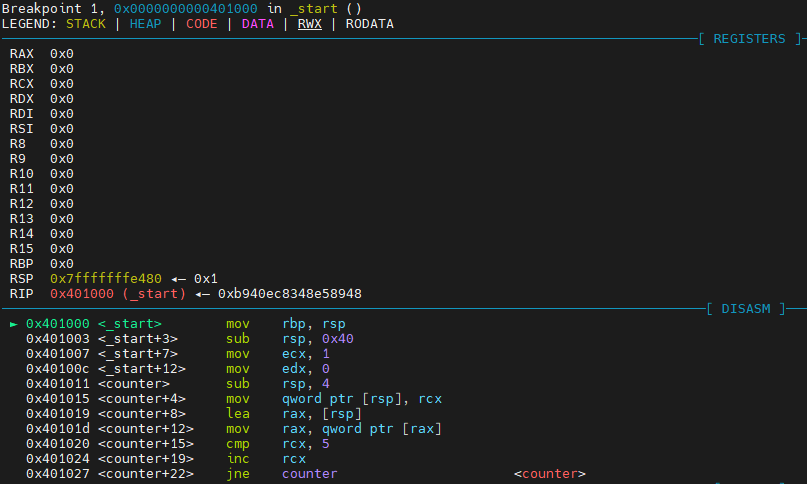Click the jne target 'counter' operand
The image size is (807, 484).
310,473
